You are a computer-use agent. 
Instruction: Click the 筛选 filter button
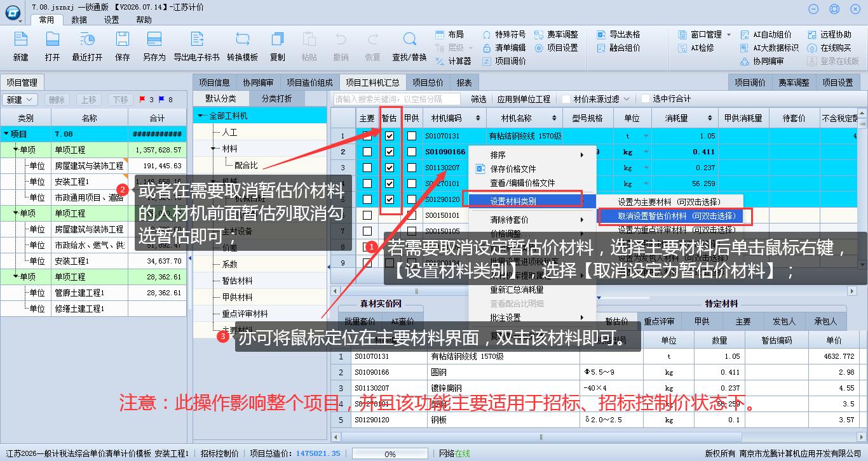coord(478,99)
